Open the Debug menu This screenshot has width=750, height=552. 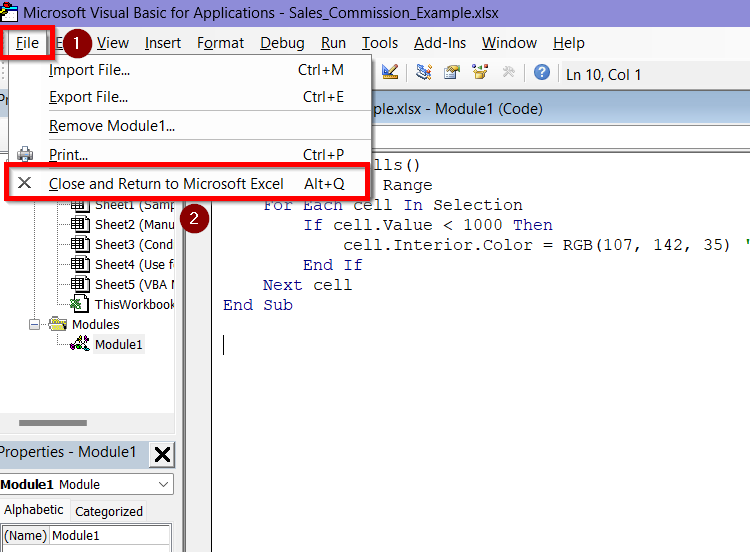click(282, 43)
